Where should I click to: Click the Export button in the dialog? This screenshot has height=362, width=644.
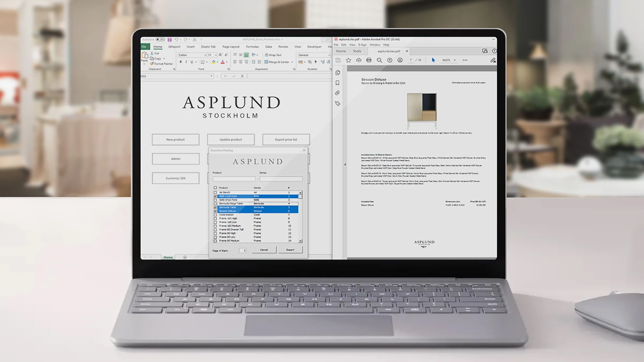[x=290, y=250]
